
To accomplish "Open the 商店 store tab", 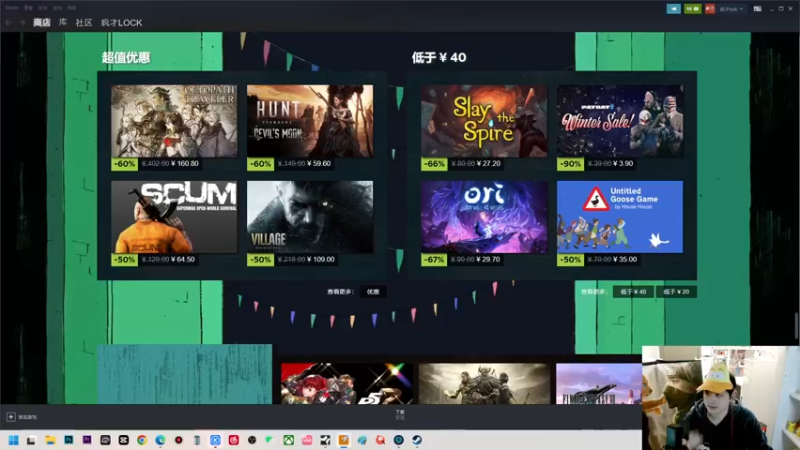I will click(x=42, y=22).
